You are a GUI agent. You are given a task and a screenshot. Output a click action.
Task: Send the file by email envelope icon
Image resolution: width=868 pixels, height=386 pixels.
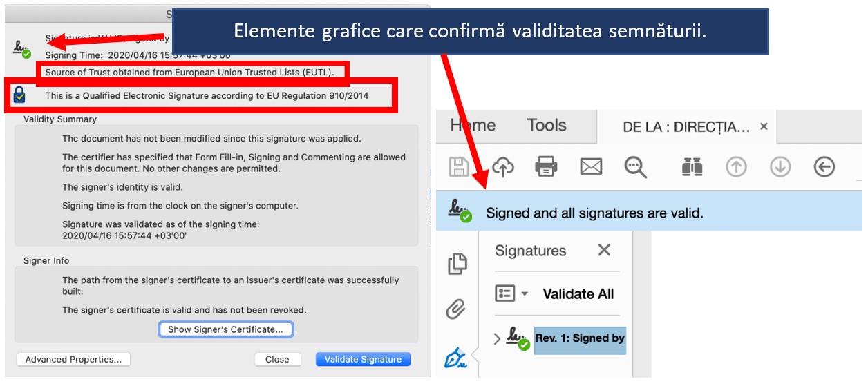[x=591, y=167]
